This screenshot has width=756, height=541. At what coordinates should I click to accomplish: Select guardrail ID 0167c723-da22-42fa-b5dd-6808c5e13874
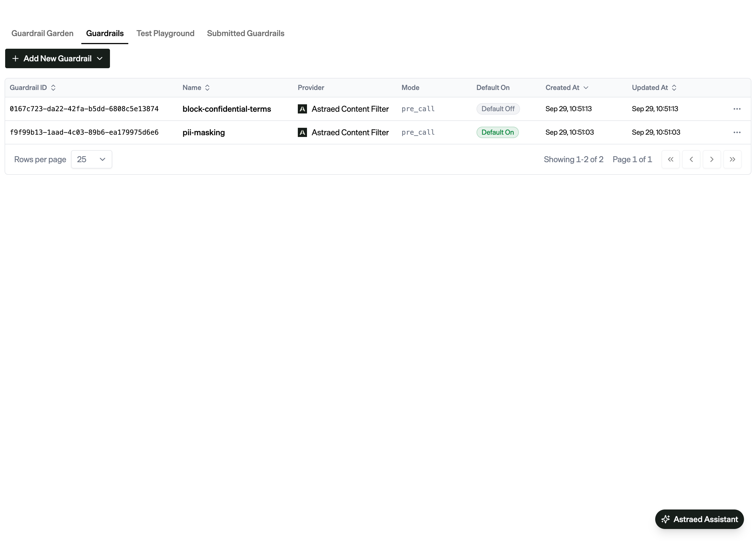pyautogui.click(x=84, y=109)
